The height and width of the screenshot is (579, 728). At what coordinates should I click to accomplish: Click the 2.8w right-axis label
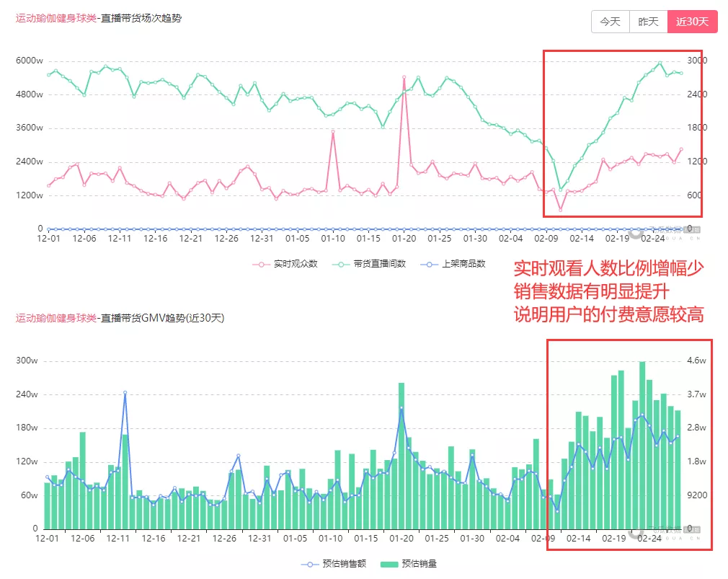point(696,428)
